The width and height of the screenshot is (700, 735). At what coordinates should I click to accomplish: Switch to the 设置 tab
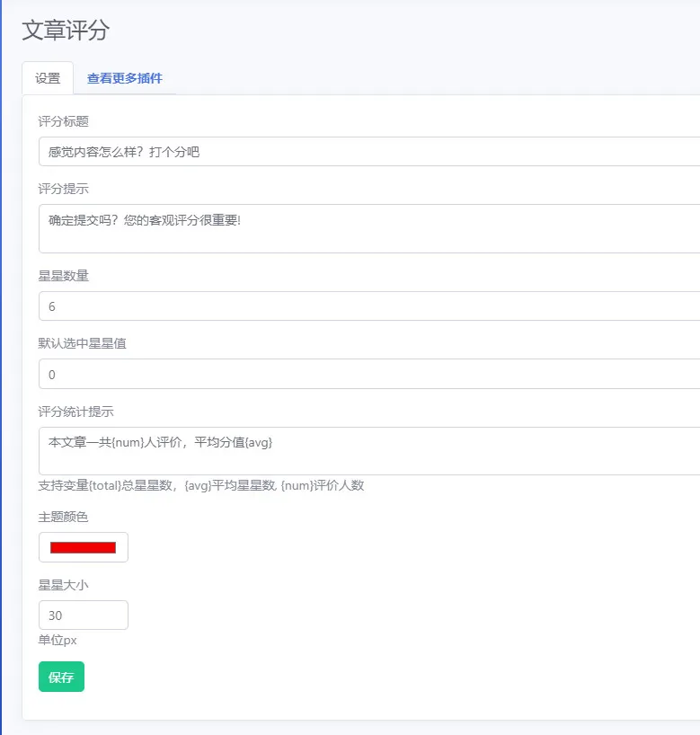[48, 78]
